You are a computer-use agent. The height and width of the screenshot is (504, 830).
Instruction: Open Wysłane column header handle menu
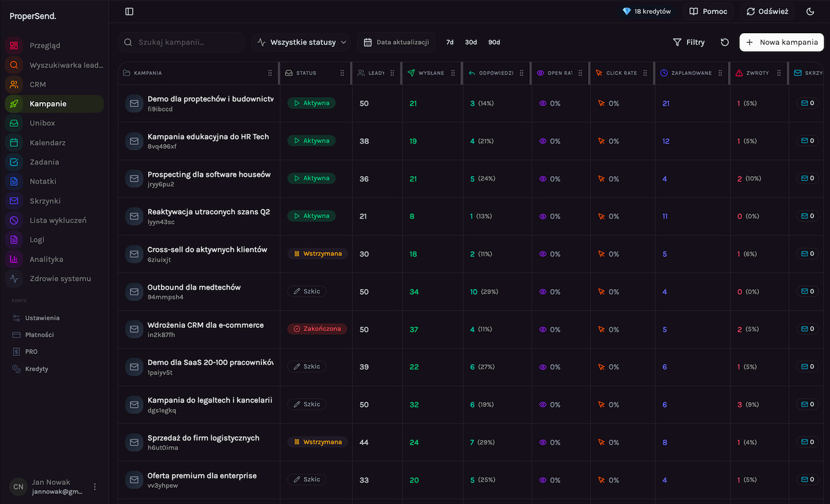pyautogui.click(x=453, y=73)
